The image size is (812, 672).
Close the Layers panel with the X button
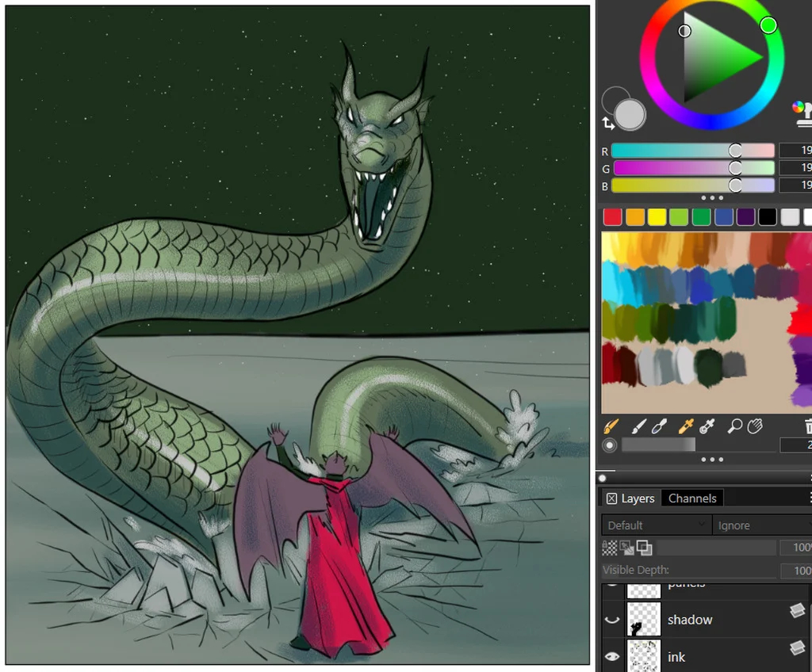(611, 498)
